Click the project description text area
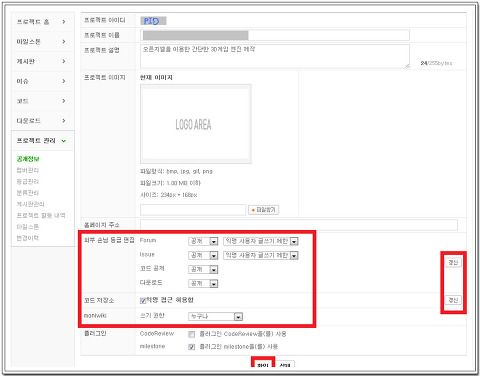Image resolution: width=480 pixels, height=376 pixels. pos(275,56)
